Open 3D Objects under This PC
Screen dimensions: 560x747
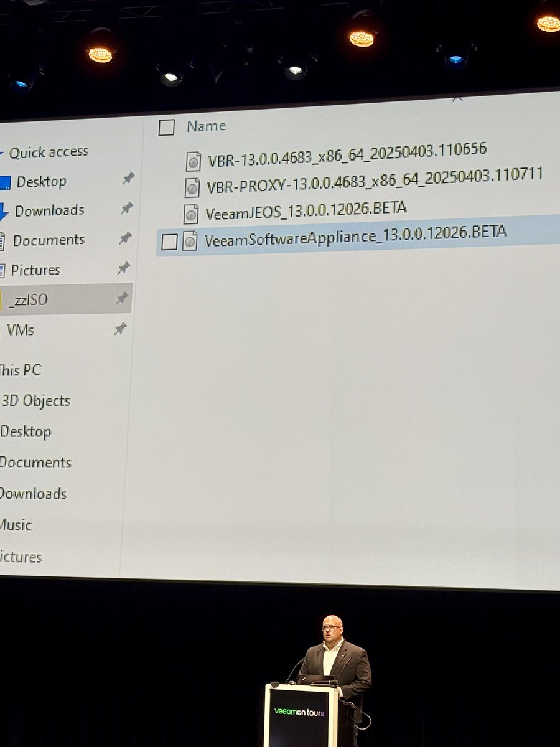coord(35,400)
